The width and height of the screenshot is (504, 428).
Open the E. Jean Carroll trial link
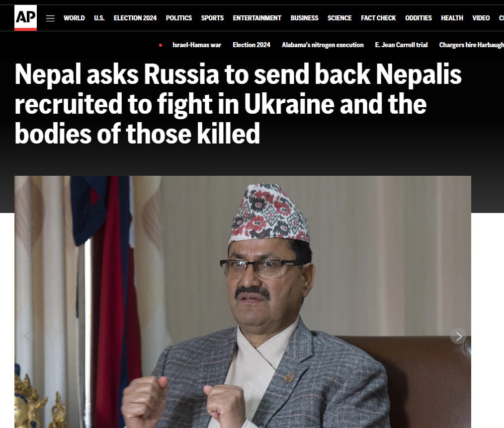point(401,45)
